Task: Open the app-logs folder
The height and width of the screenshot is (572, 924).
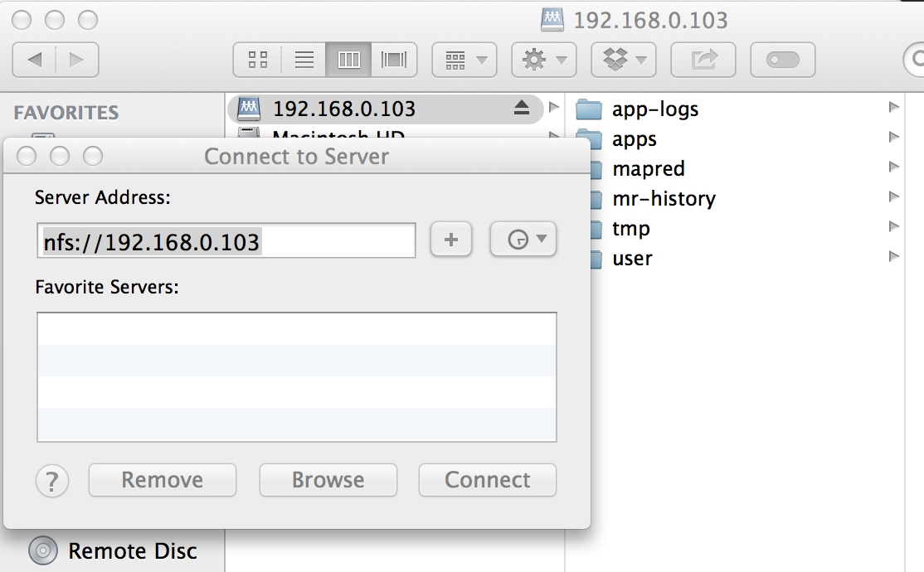Action: 654,109
